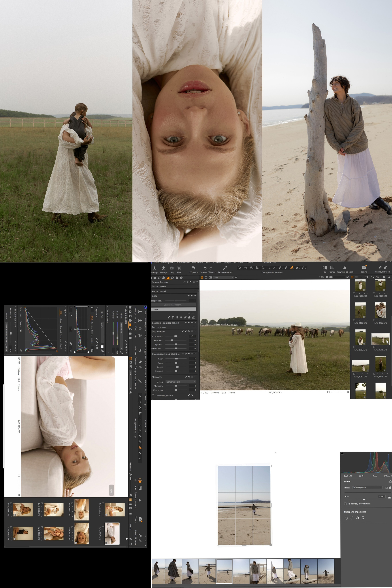
Task: Click the Контраст slider handle
Action: coord(172,340)
